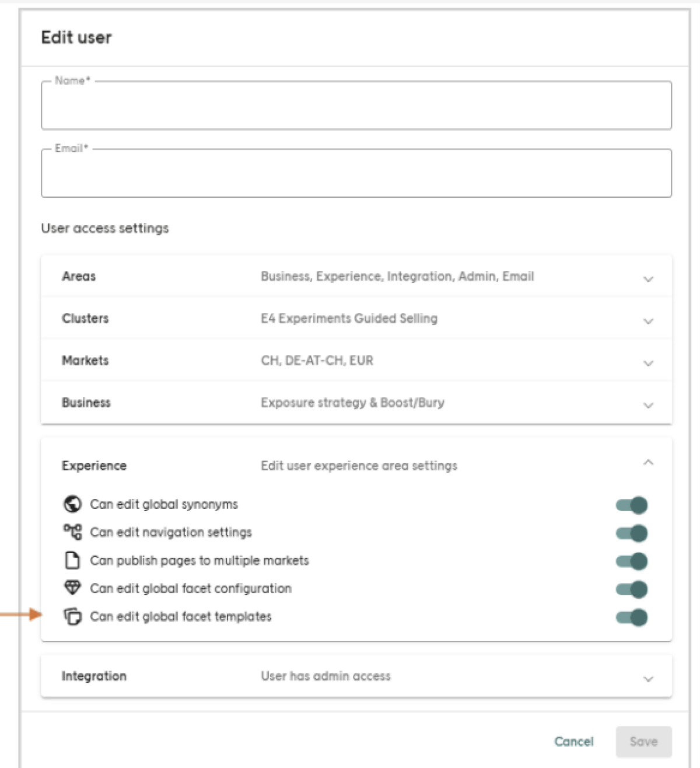This screenshot has height=768, width=700.
Task: Toggle Can publish pages to multiple markets
Action: pos(632,560)
